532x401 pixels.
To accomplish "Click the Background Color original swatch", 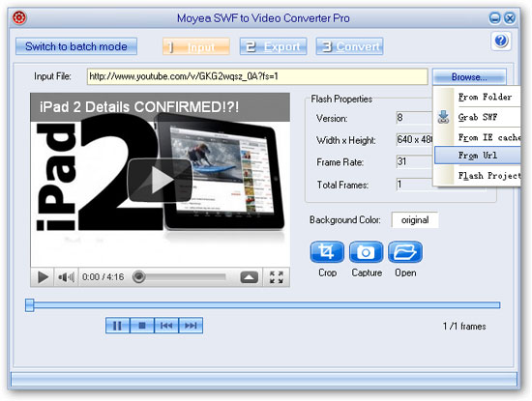I will pos(415,220).
